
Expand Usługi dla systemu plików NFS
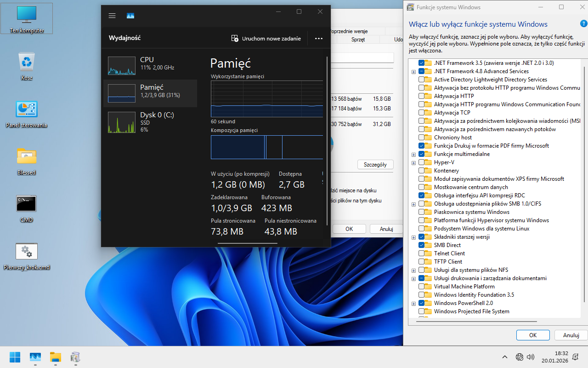tap(414, 270)
